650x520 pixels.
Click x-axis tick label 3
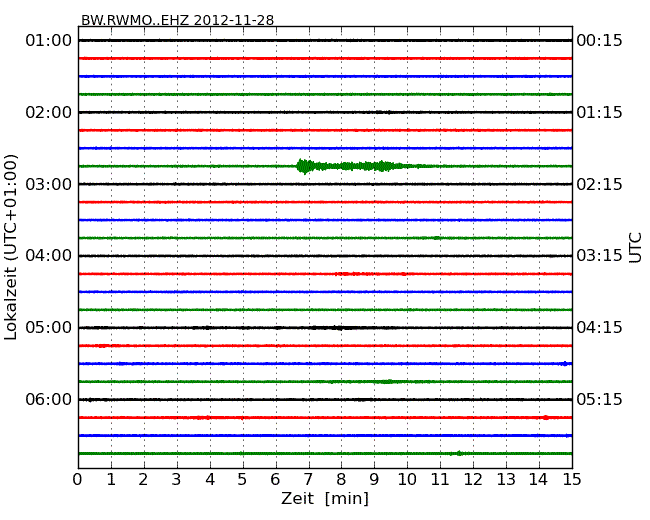[177, 480]
